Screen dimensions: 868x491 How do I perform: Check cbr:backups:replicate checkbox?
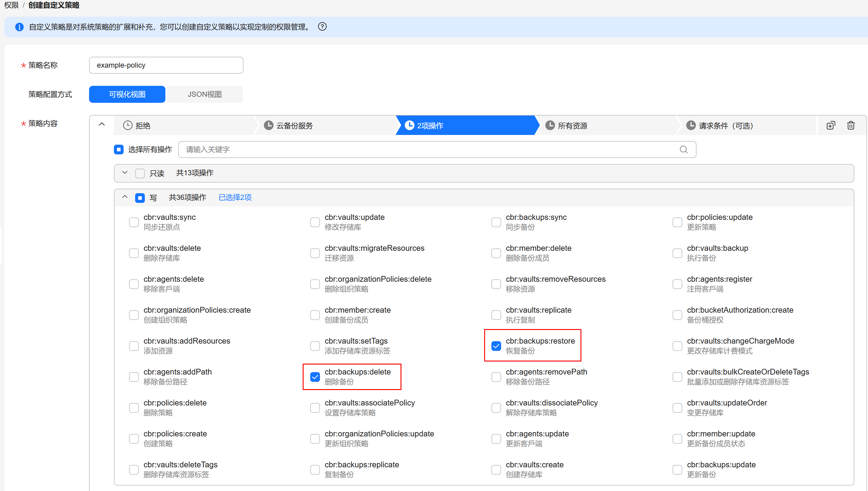point(315,470)
